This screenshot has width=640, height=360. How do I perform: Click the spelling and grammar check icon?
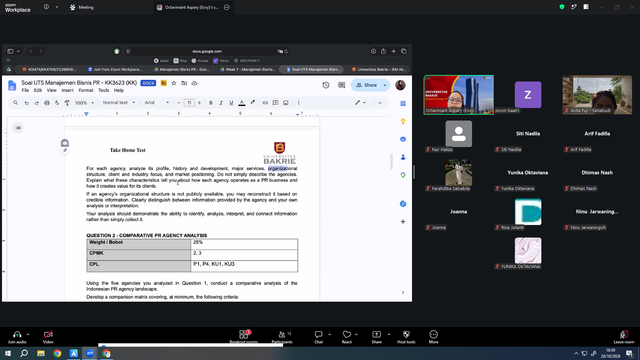[57, 103]
